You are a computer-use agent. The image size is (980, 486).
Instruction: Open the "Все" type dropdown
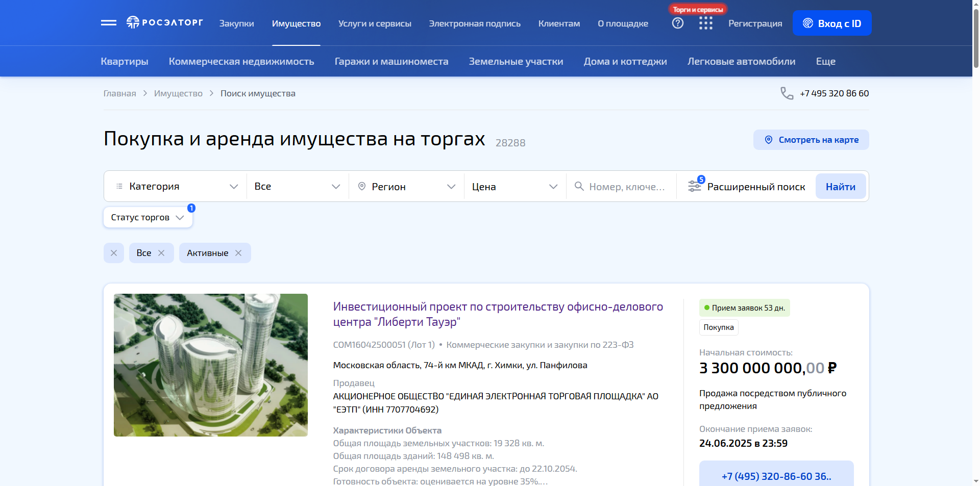(x=298, y=186)
